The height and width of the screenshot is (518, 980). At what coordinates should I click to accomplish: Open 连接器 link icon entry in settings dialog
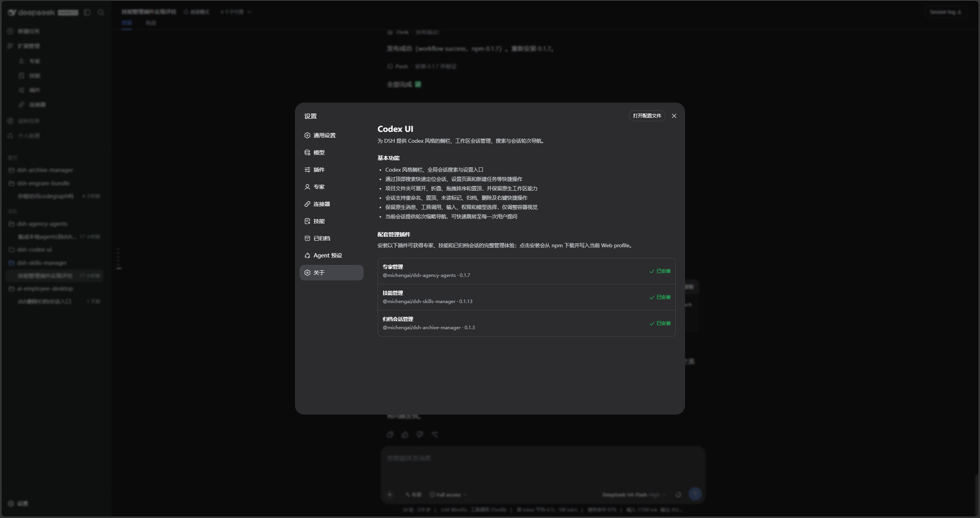click(x=331, y=204)
